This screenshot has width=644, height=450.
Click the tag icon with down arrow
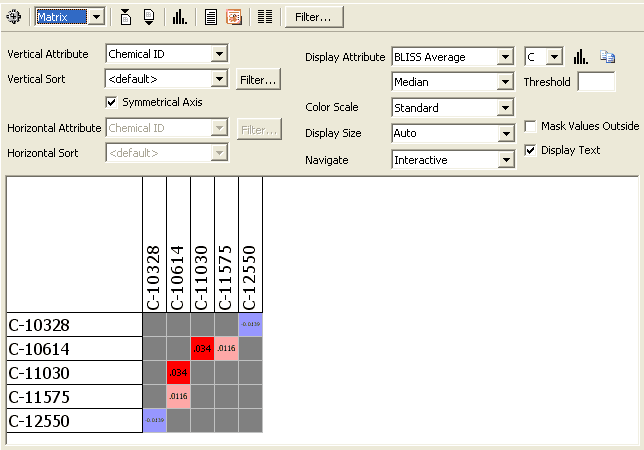click(x=149, y=17)
